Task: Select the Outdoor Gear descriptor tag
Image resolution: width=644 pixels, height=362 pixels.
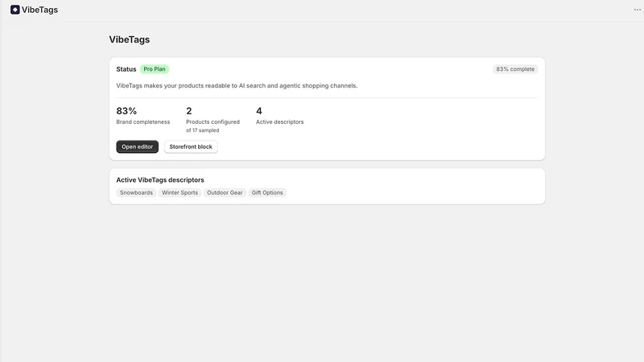Action: tap(225, 192)
